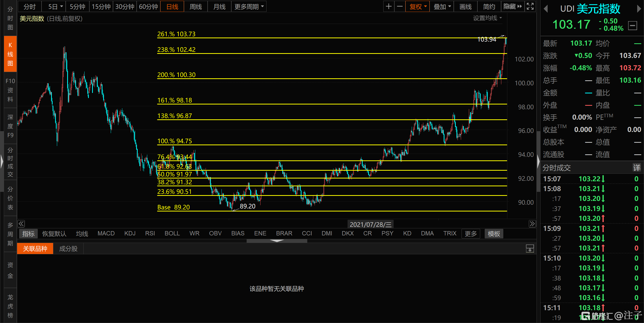Switch to 5分钟 timeframe

tap(78, 7)
